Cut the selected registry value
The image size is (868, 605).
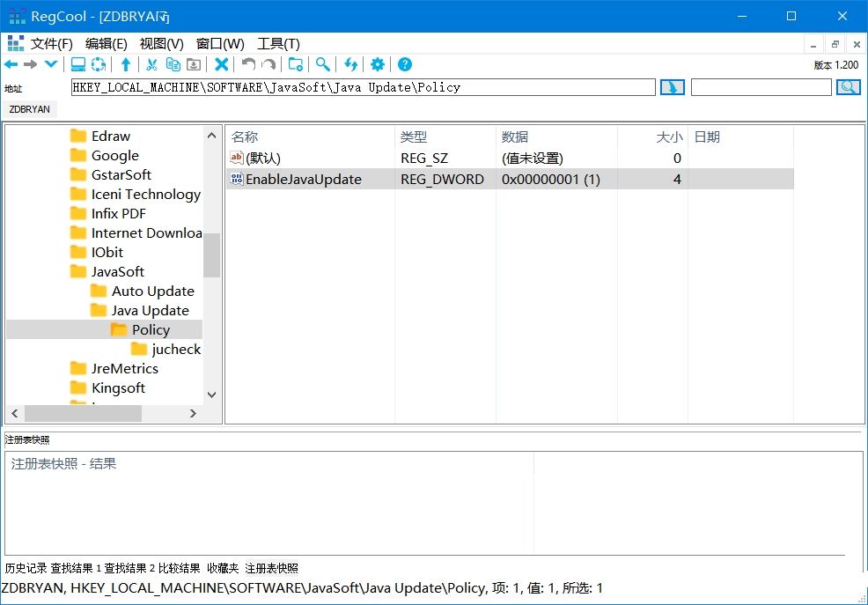tap(151, 64)
